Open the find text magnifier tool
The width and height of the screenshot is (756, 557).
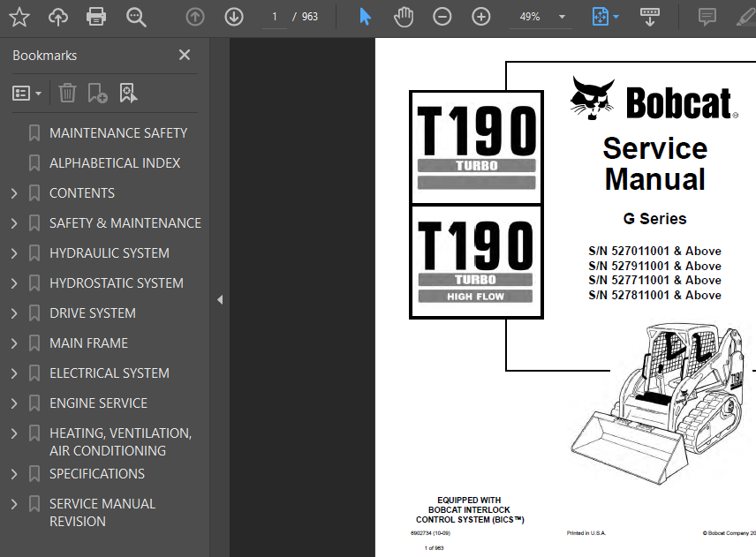pos(136,17)
